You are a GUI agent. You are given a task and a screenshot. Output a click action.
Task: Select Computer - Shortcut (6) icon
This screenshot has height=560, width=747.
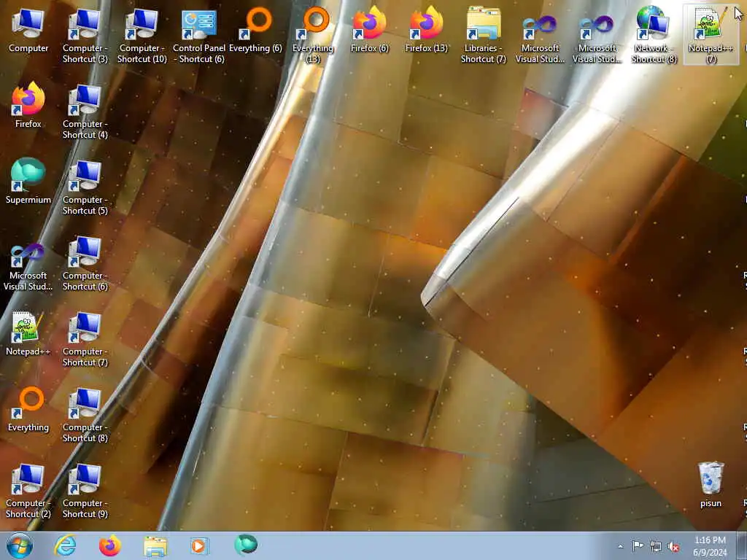[85, 263]
